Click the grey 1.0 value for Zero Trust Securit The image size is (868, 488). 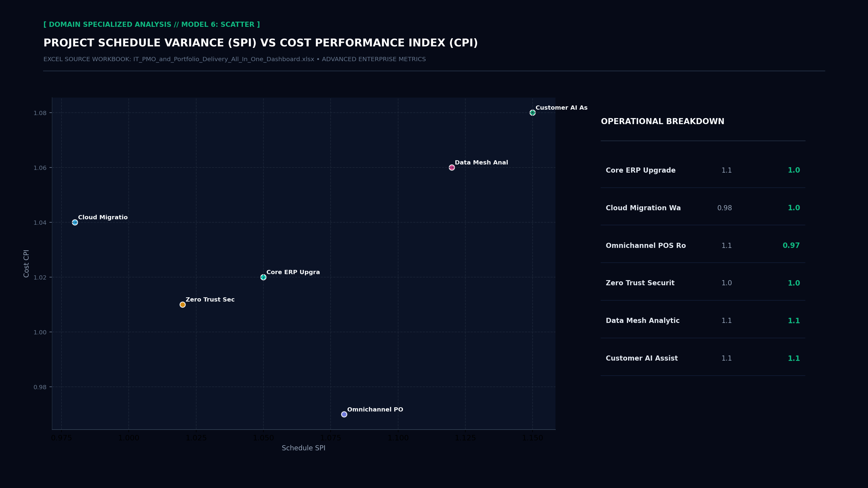point(726,283)
